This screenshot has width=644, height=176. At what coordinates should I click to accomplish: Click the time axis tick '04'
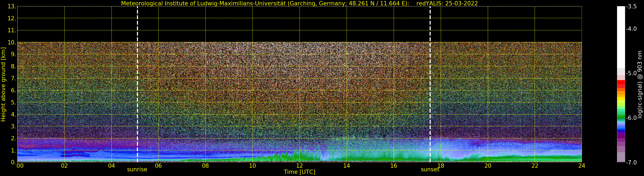pyautogui.click(x=111, y=166)
